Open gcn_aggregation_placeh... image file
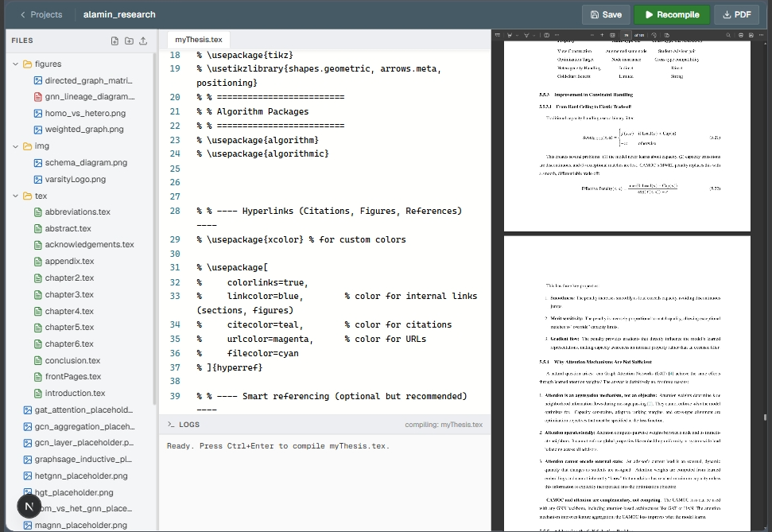This screenshot has width=772, height=532. click(84, 426)
